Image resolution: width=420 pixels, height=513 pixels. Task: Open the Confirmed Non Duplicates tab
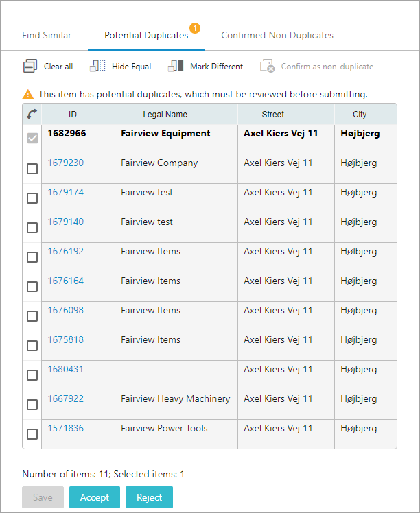277,36
